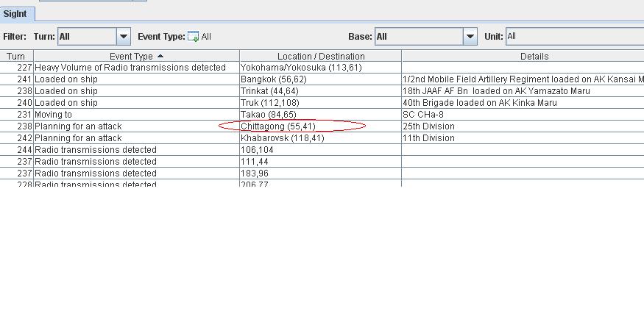644x322 pixels.
Task: Select the 11th Division details cell
Action: coord(523,137)
